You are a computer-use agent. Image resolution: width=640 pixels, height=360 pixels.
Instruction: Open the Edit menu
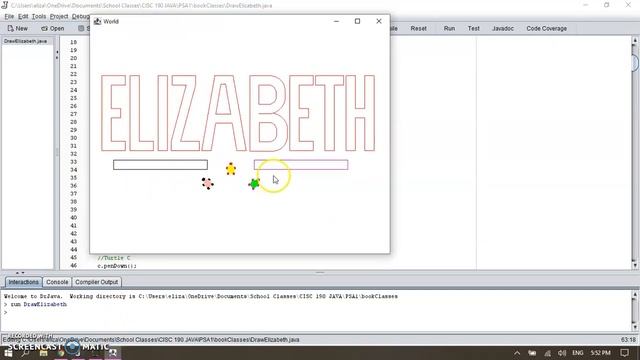(x=23, y=16)
